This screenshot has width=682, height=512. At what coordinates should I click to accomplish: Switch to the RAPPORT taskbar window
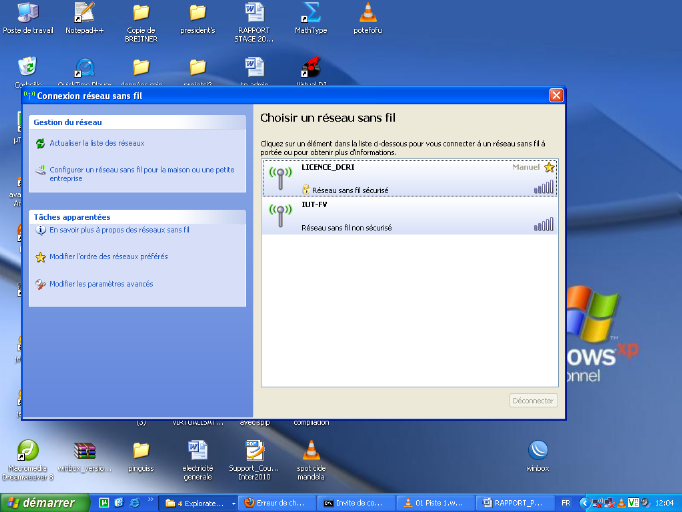[513, 502]
